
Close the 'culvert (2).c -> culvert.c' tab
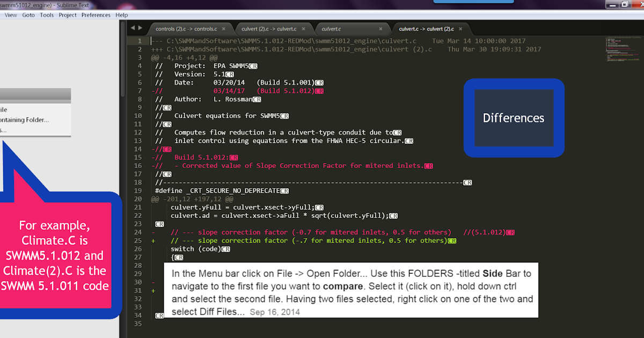click(303, 28)
